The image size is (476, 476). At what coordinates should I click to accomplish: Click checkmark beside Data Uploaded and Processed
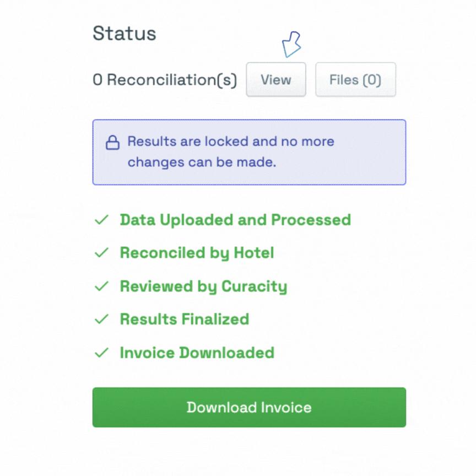[102, 220]
